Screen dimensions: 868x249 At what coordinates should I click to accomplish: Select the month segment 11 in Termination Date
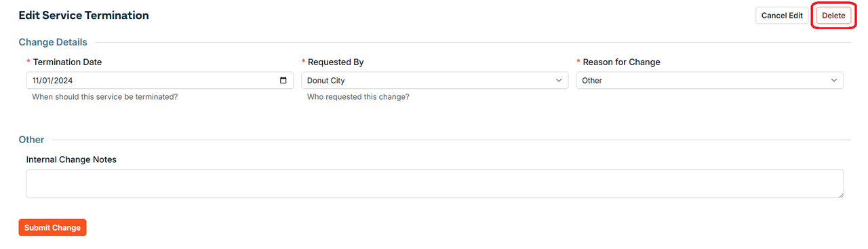coord(37,80)
